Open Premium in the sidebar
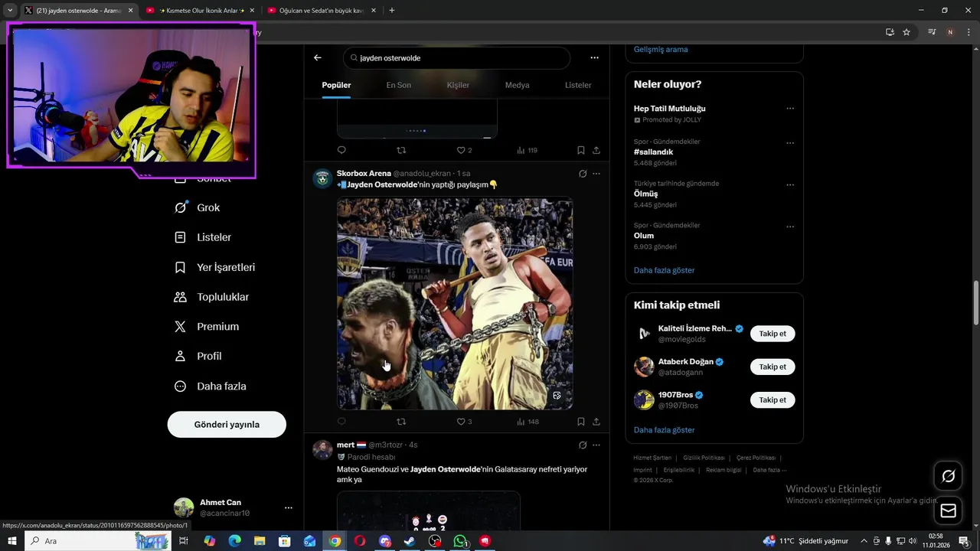 (207, 327)
